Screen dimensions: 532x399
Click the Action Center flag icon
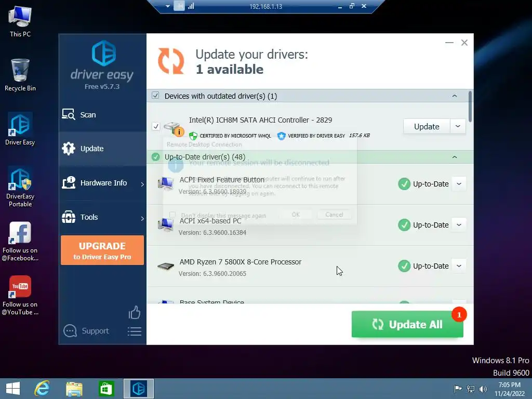(458, 389)
